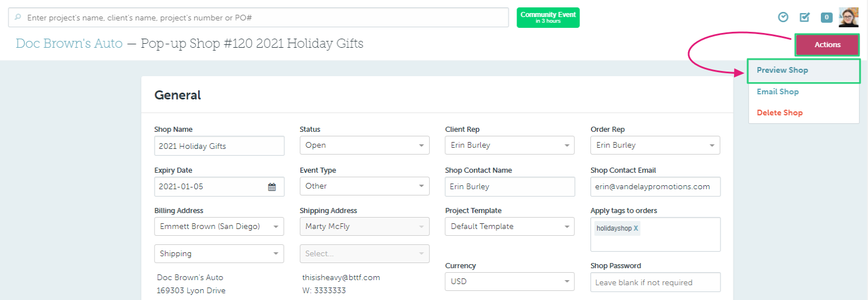Open the tasks checklist icon
Image resolution: width=868 pixels, height=300 pixels.
click(804, 17)
